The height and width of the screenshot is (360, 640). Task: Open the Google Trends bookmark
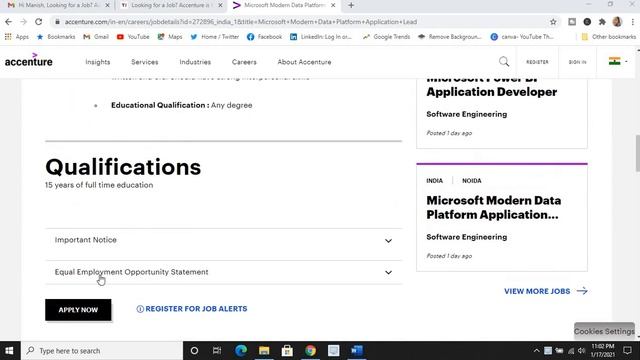(x=386, y=37)
